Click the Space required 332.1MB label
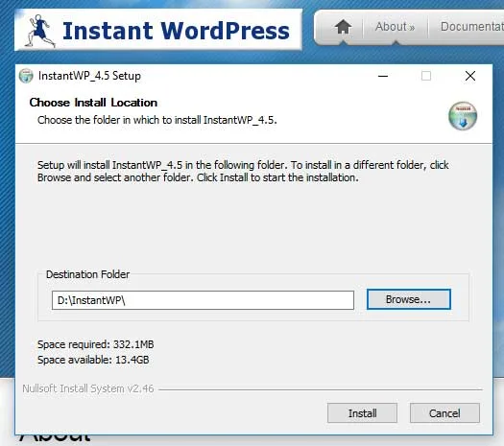 (x=95, y=344)
